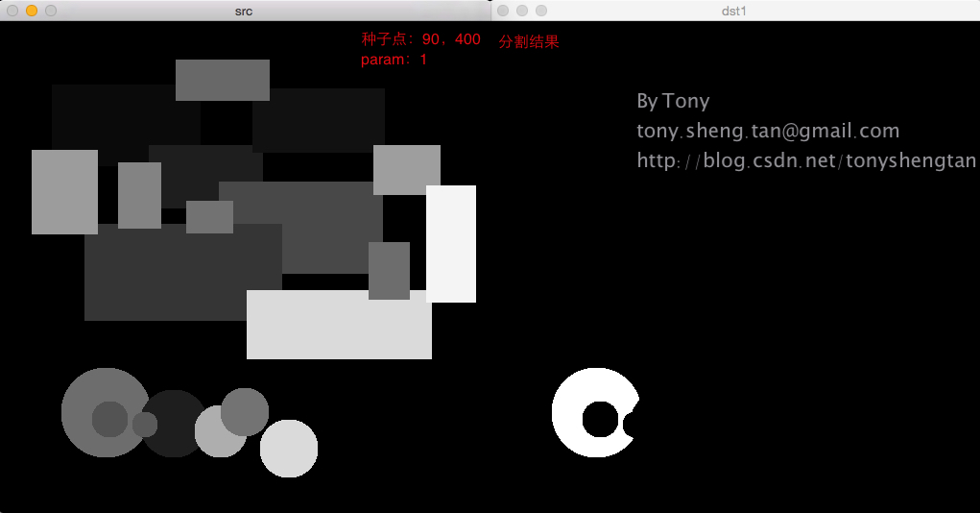Click the yellow minimize button of src window
This screenshot has width=980, height=513.
32,11
